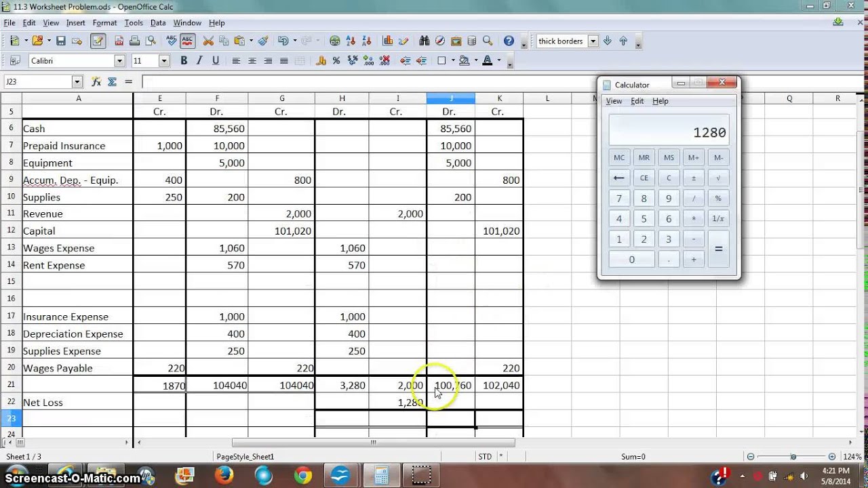Toggle Justified alignment
The height and width of the screenshot is (488, 868).
(284, 61)
